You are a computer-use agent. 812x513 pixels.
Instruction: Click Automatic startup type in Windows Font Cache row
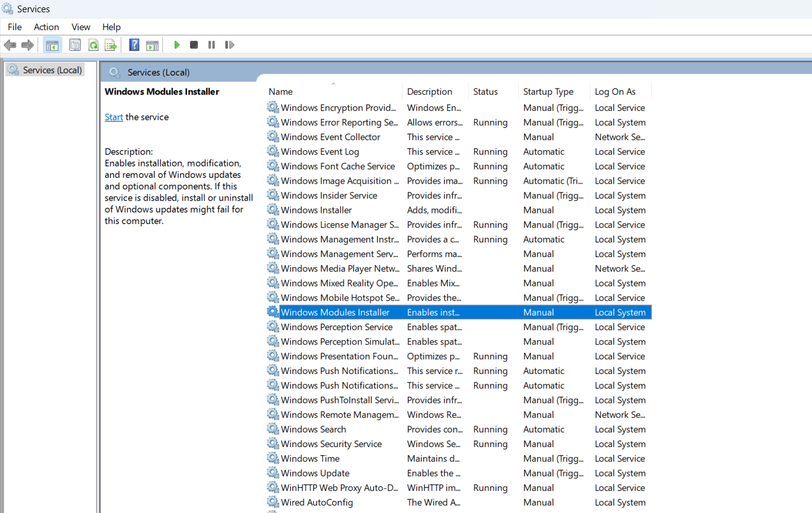click(x=544, y=166)
